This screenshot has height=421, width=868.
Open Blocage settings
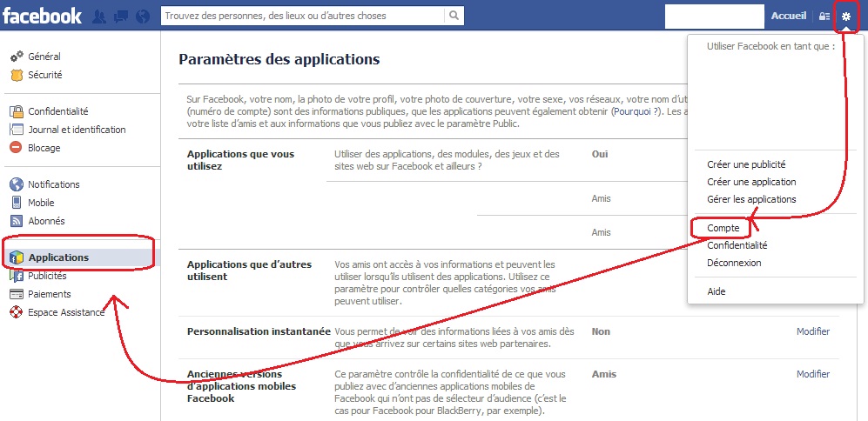tap(44, 148)
